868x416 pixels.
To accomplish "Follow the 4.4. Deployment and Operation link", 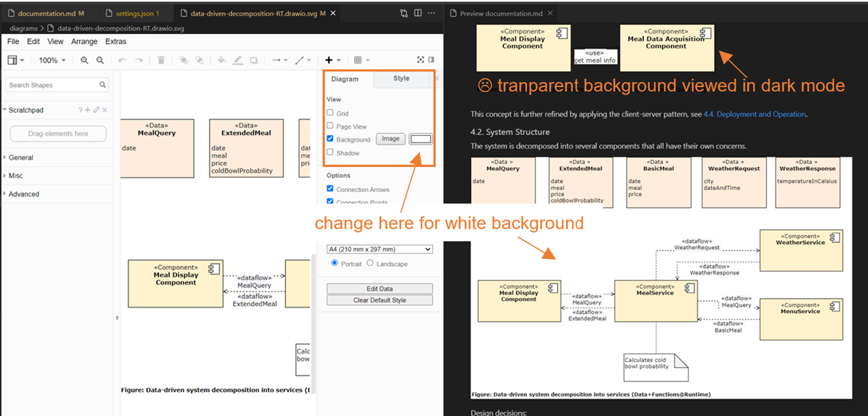I will tap(754, 114).
